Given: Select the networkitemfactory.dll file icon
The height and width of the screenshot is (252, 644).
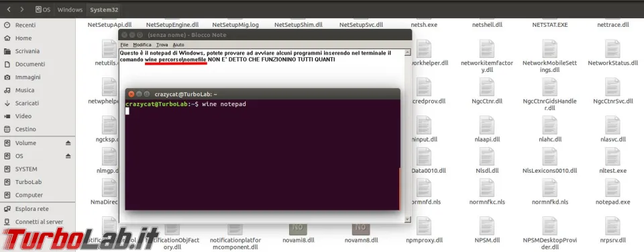Looking at the screenshot, I should point(487,48).
